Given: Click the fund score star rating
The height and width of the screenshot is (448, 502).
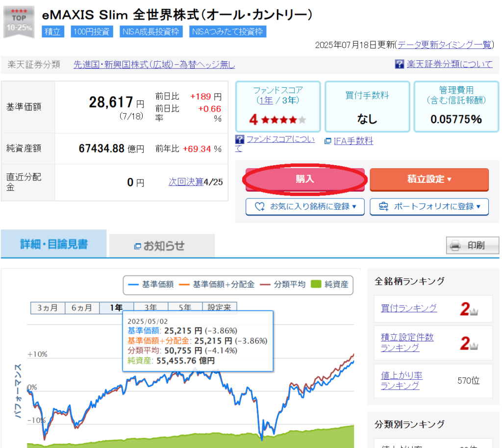Looking at the screenshot, I should [x=283, y=120].
